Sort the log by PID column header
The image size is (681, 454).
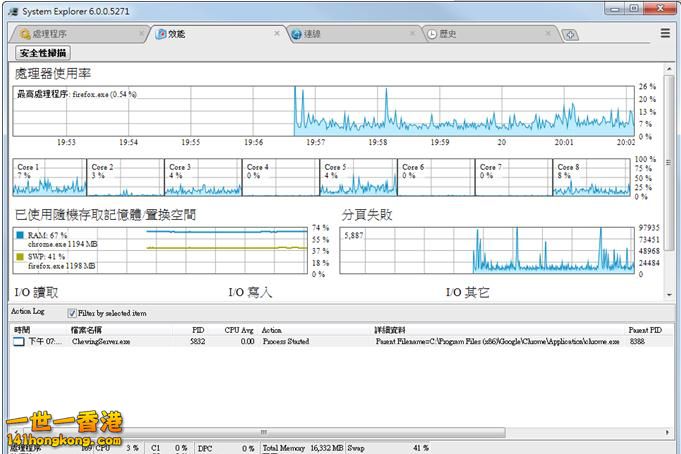click(x=198, y=329)
